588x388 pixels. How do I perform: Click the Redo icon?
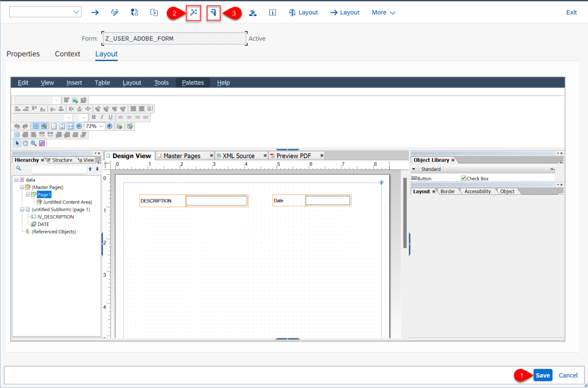pyautogui.click(x=26, y=126)
